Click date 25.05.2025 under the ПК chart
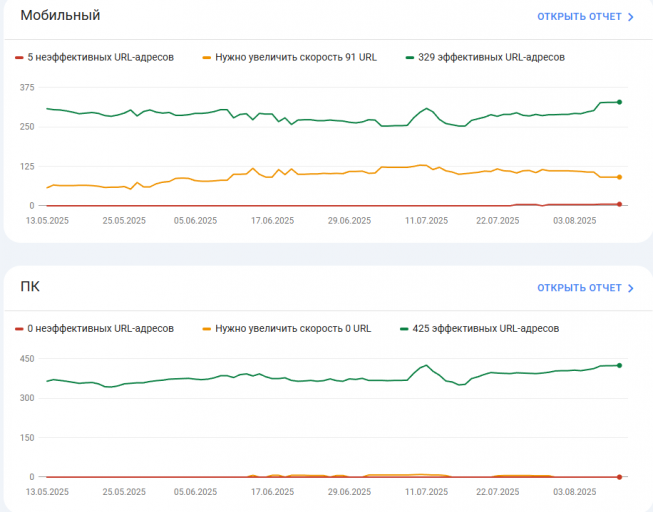The image size is (653, 512). [124, 492]
